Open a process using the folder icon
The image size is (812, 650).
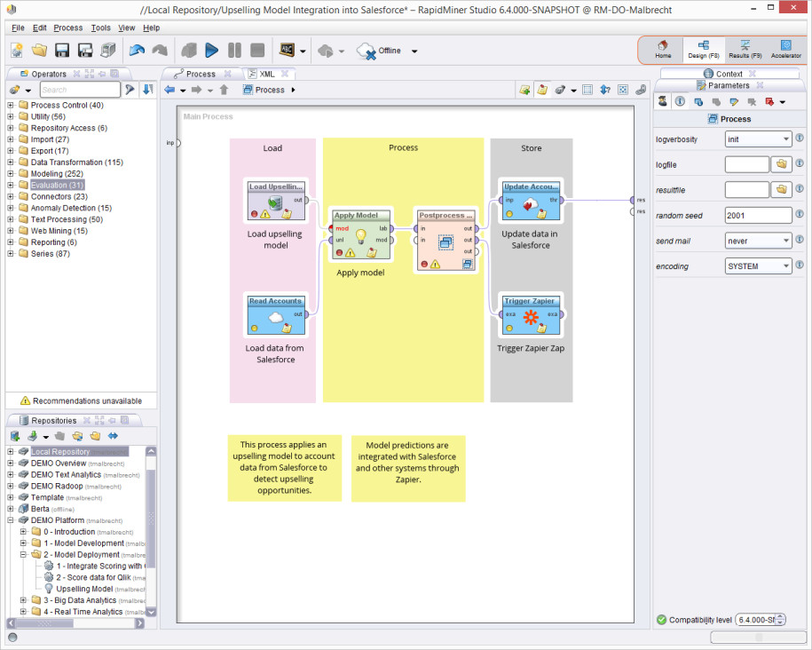click(39, 51)
